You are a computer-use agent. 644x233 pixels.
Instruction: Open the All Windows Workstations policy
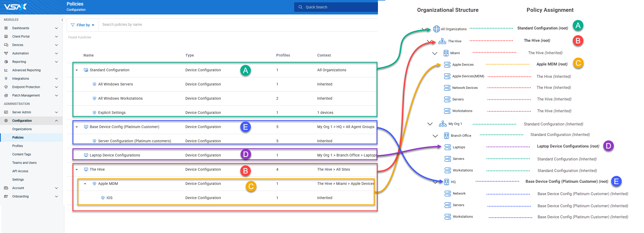(120, 98)
